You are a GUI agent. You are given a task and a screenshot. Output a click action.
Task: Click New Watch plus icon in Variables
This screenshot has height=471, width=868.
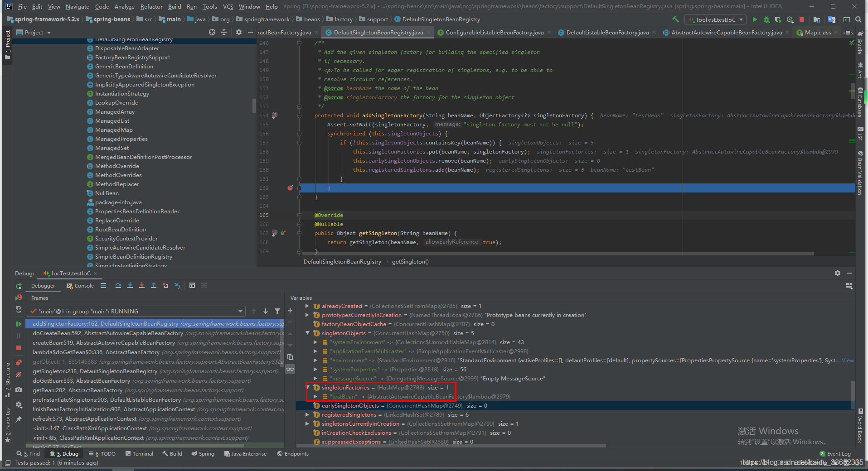290,310
